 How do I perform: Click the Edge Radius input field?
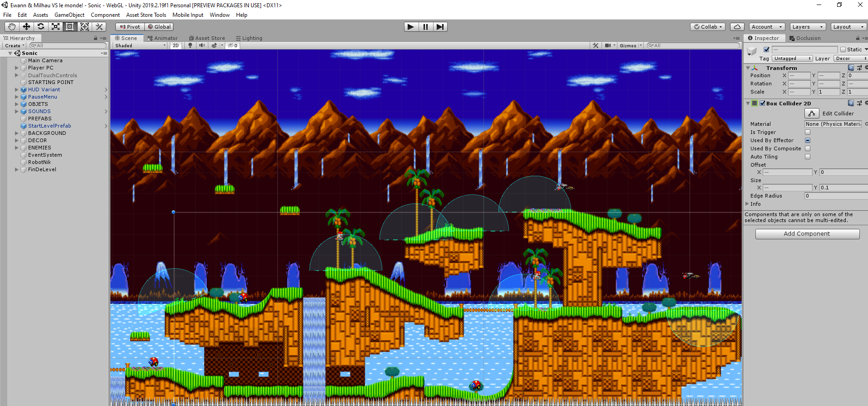(835, 196)
